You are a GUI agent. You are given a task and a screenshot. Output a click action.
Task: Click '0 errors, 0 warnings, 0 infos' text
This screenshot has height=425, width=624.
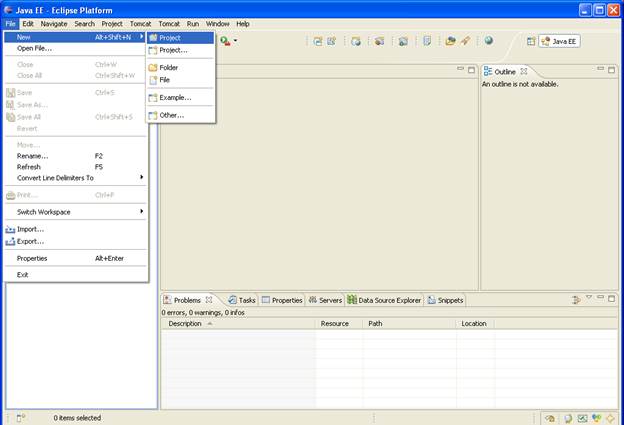coord(203,313)
